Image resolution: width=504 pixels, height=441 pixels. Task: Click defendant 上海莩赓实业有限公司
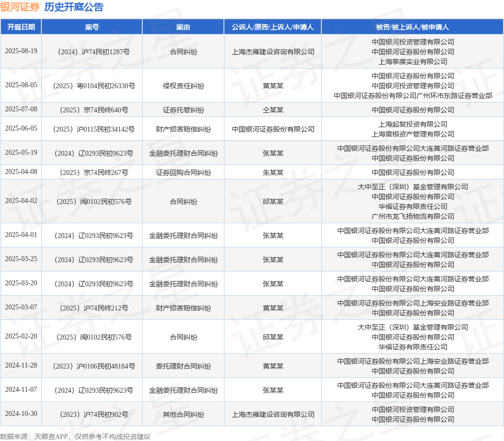point(413,62)
